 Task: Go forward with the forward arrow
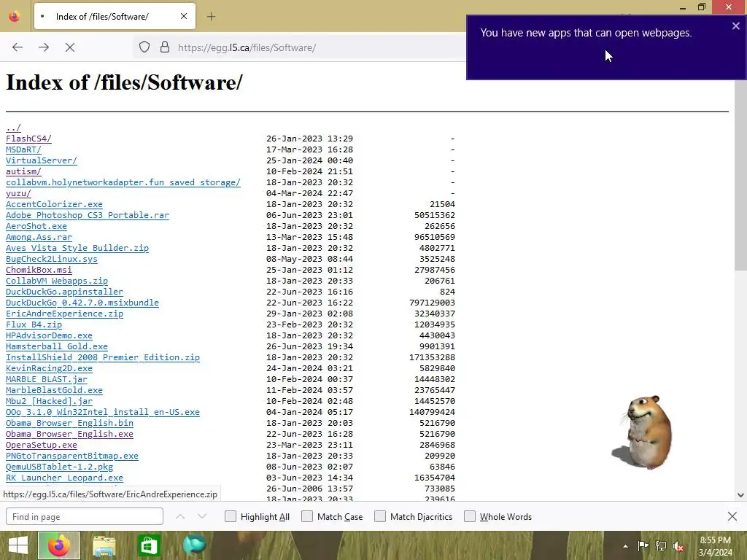(x=44, y=47)
